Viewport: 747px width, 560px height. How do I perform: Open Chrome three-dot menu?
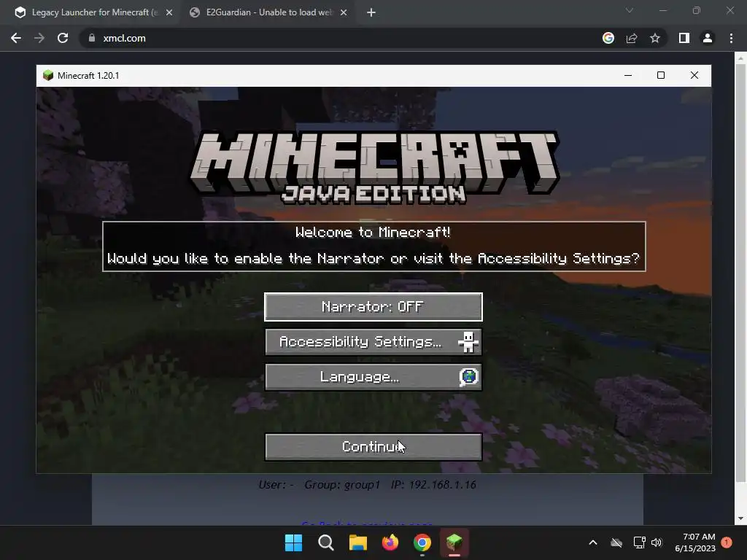[731, 38]
